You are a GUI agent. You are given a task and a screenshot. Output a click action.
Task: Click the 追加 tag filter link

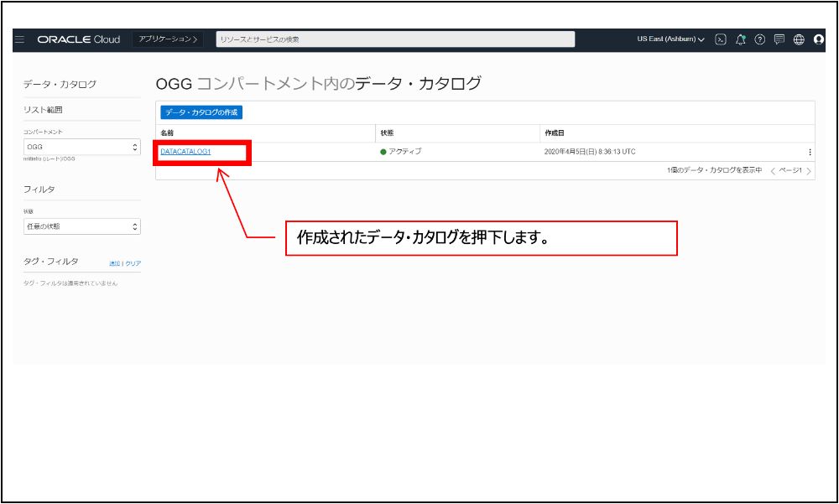click(x=114, y=264)
